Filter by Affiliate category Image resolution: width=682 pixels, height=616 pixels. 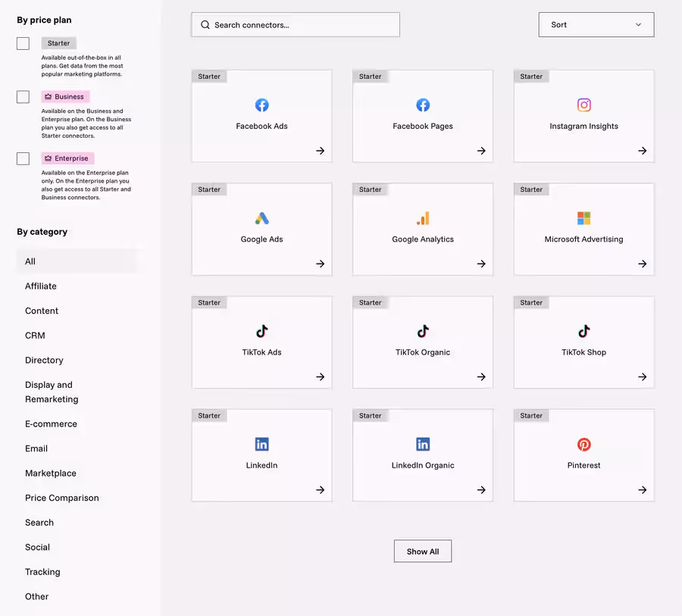[x=41, y=286]
